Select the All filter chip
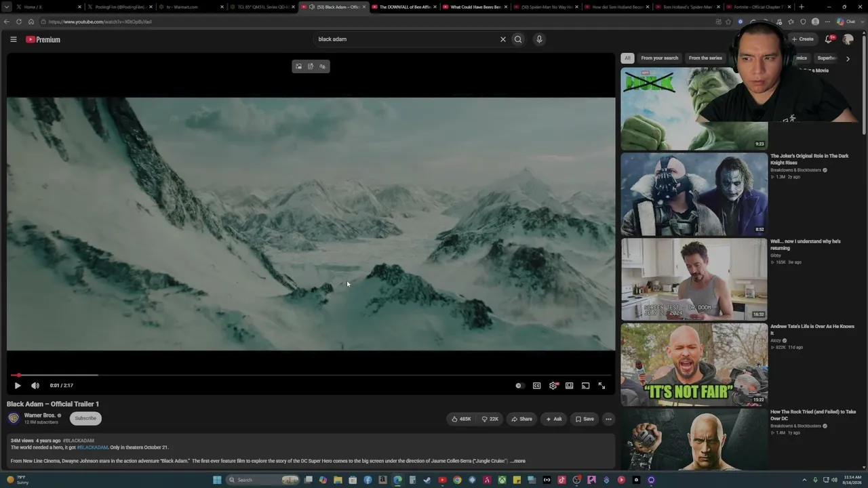Image resolution: width=868 pixels, height=488 pixels. [x=628, y=58]
